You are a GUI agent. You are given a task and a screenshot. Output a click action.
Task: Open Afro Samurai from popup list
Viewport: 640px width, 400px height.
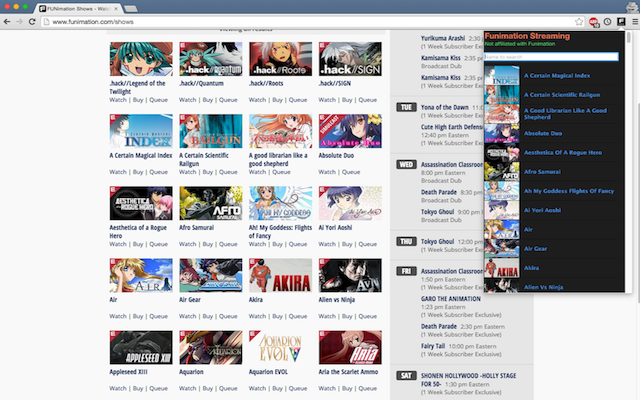(542, 172)
